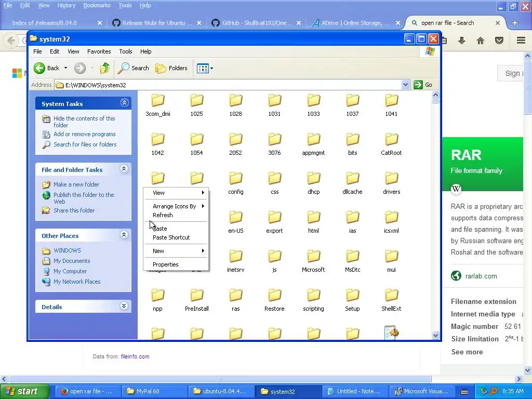Open the Favorites menu
The height and width of the screenshot is (399, 532).
point(99,51)
